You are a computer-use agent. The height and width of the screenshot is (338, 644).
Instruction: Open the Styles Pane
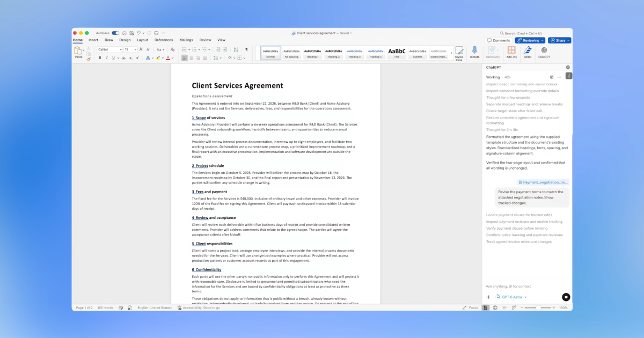pyautogui.click(x=459, y=53)
